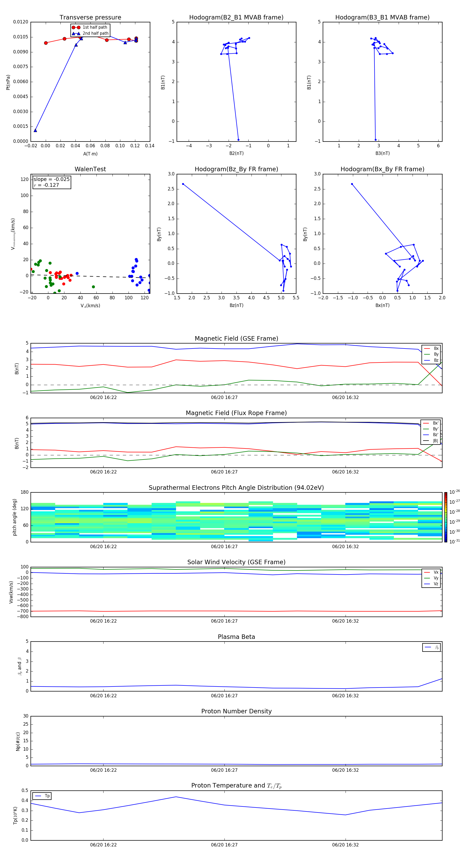Click the V_A(km/s) x-axis label
Image resolution: width=473 pixels, height=868 pixels.
point(90,306)
